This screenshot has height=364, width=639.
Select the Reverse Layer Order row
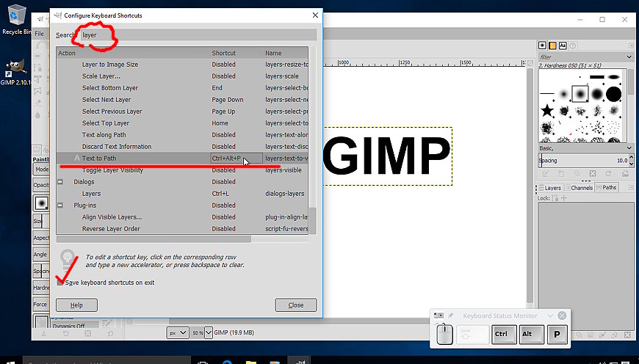(x=182, y=229)
